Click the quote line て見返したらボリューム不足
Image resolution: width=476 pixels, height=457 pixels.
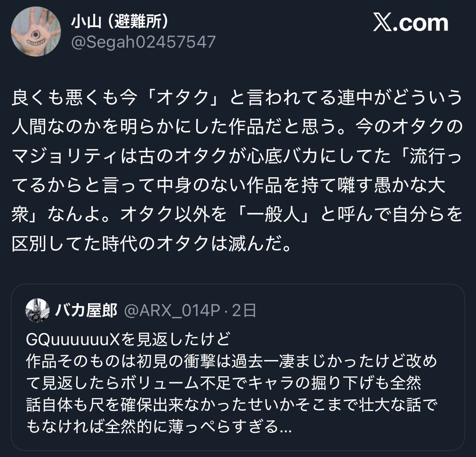click(224, 383)
